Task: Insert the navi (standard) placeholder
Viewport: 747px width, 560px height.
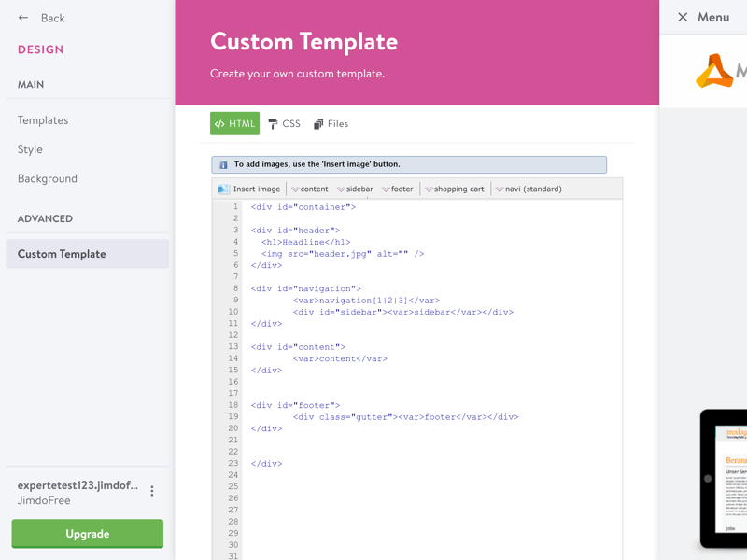Action: pos(529,189)
